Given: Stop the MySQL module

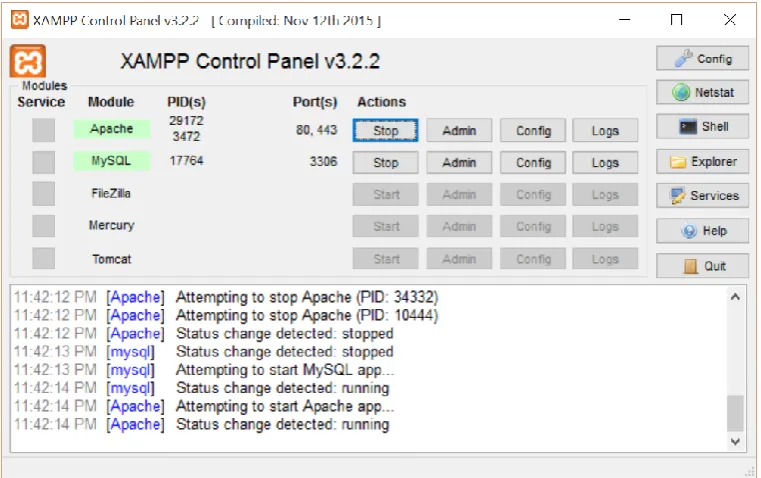Looking at the screenshot, I should click(x=385, y=163).
